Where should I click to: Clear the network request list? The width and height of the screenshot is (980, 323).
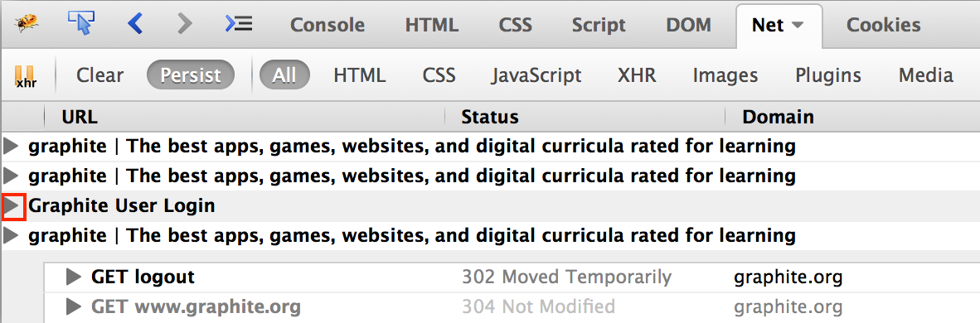tap(100, 75)
